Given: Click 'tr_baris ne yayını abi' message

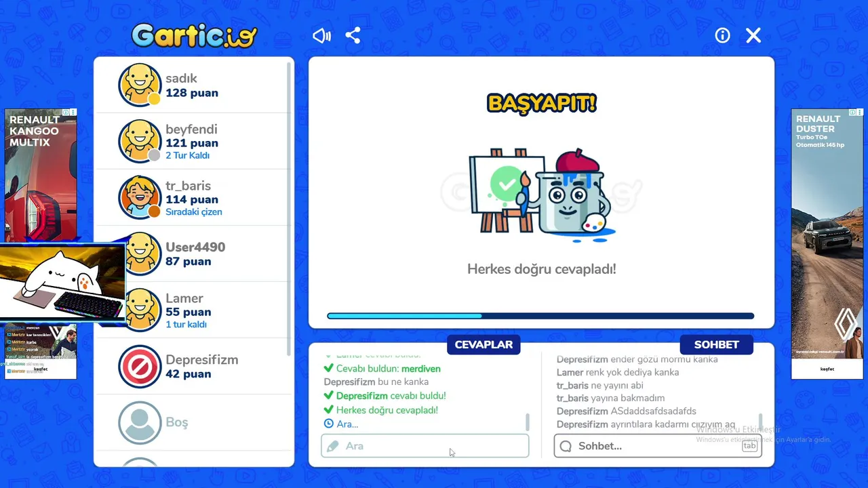Looking at the screenshot, I should coord(600,385).
